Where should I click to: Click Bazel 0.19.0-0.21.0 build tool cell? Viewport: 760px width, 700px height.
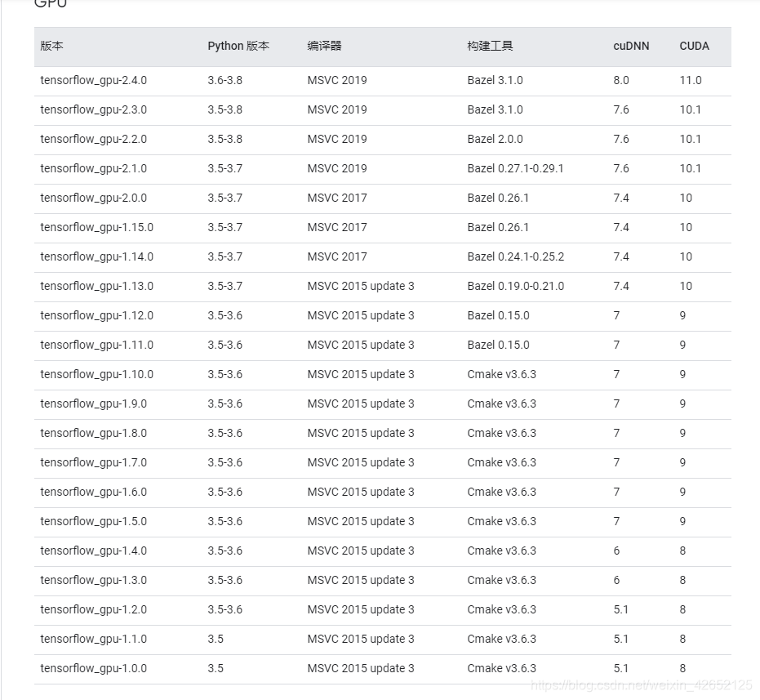click(x=516, y=286)
